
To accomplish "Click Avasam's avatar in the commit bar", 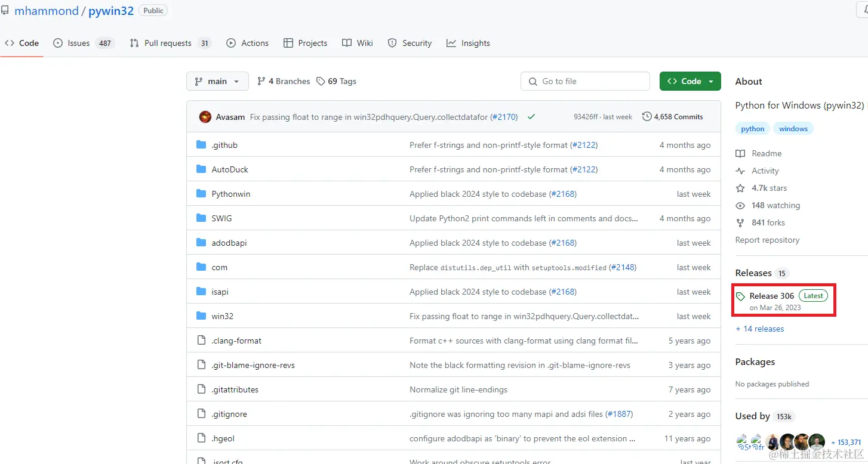I will pyautogui.click(x=205, y=117).
